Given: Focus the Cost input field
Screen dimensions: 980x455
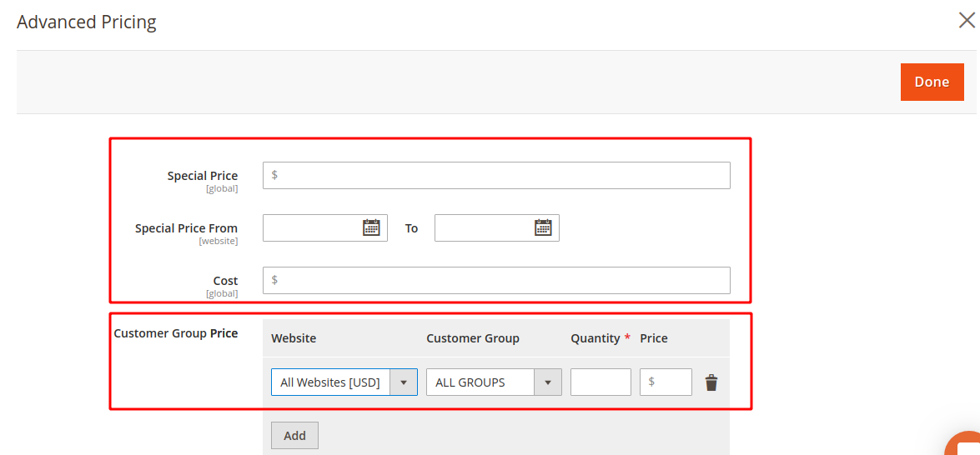Looking at the screenshot, I should 496,280.
